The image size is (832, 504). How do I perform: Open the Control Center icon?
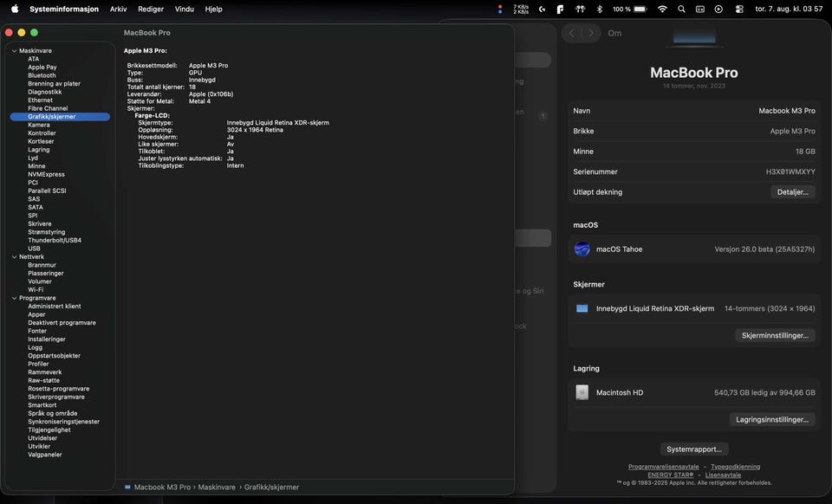click(739, 9)
